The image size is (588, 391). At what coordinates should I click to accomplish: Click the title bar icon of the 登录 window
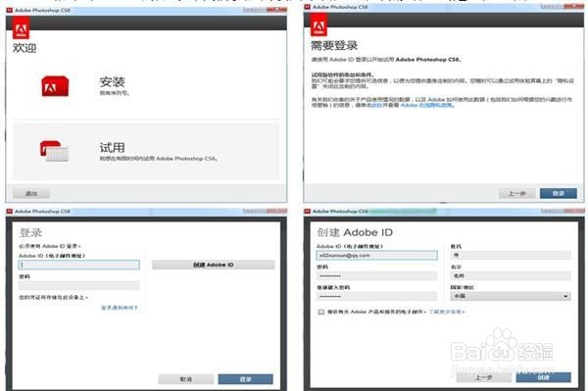point(10,212)
